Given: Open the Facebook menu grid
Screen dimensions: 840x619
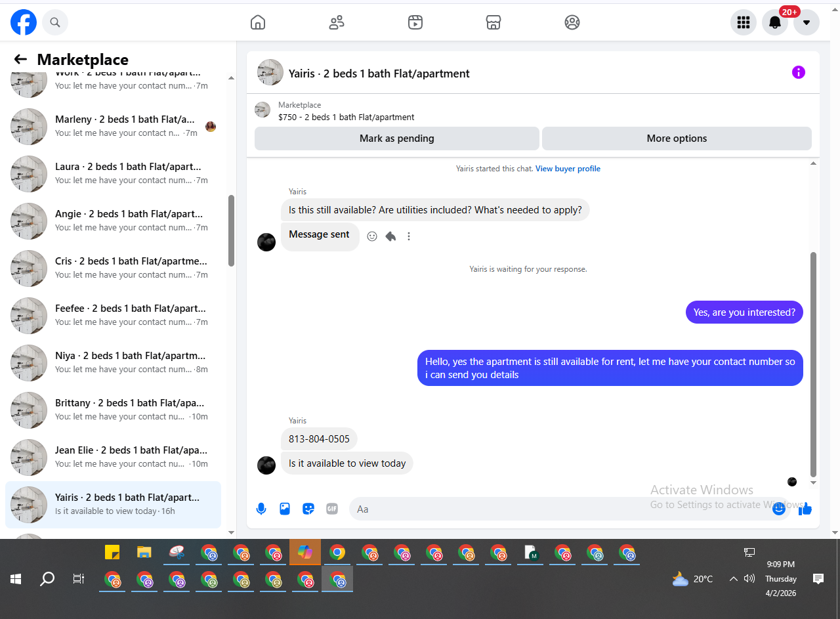Looking at the screenshot, I should pos(744,22).
